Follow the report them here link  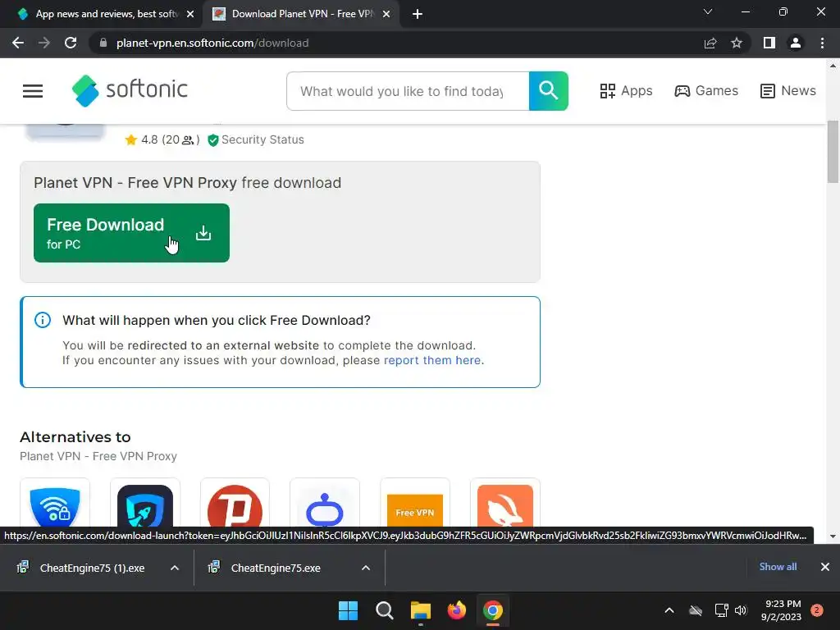pos(432,361)
